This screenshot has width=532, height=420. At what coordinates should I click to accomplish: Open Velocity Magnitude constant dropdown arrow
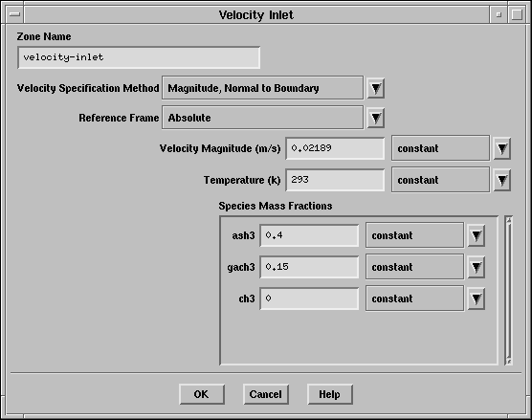tap(501, 148)
